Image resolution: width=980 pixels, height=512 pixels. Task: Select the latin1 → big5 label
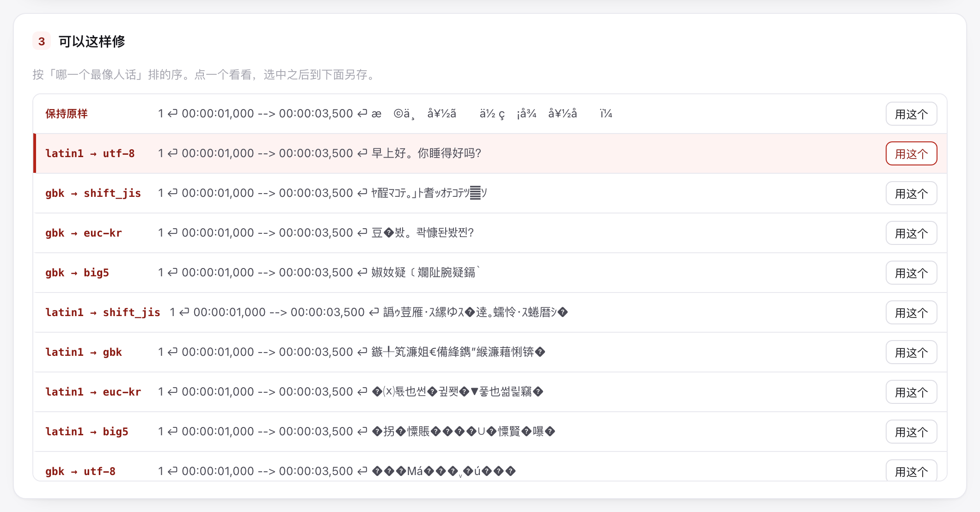point(87,432)
